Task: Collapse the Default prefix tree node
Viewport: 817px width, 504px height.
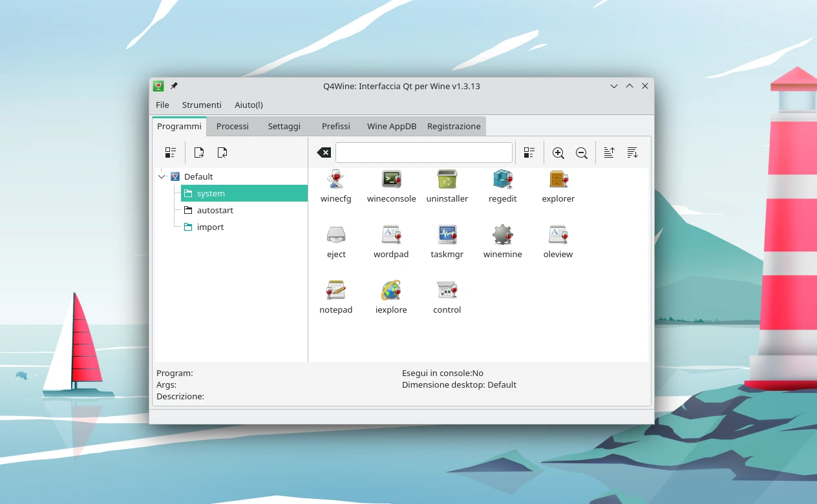Action: (x=162, y=176)
